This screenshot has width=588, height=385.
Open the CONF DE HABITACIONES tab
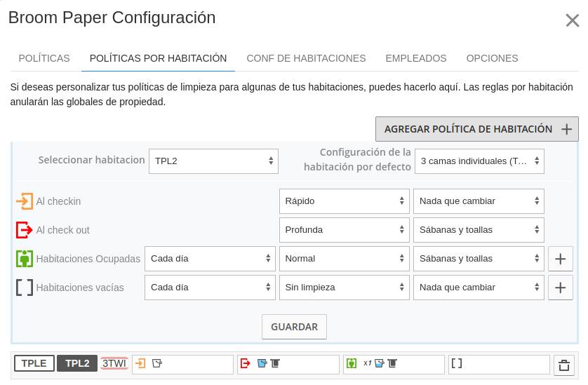tap(306, 58)
